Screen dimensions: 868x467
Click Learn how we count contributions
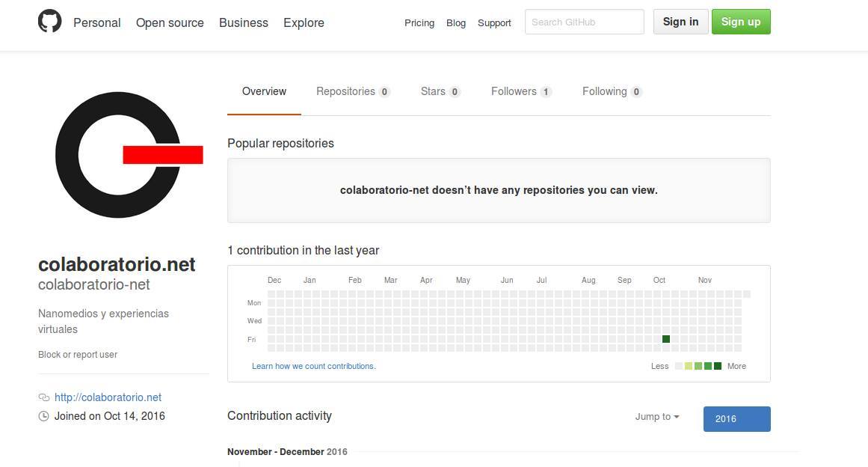314,366
